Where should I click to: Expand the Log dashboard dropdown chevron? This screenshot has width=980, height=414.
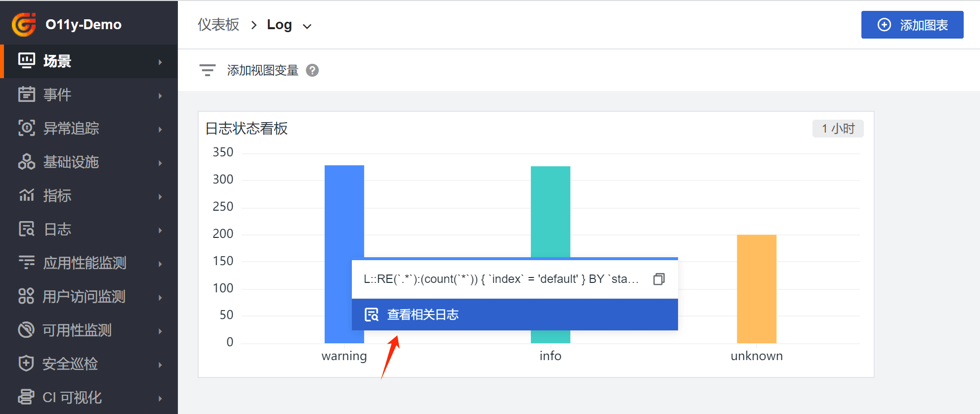pos(307,26)
